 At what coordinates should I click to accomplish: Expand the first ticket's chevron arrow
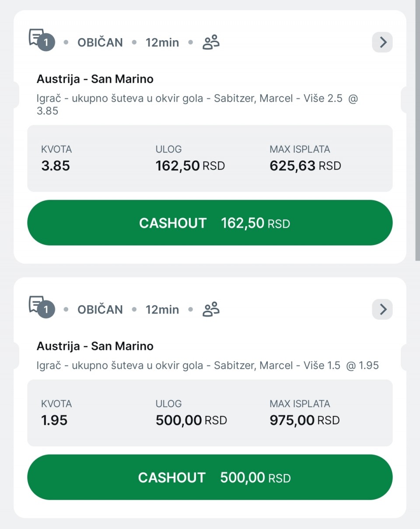point(382,42)
